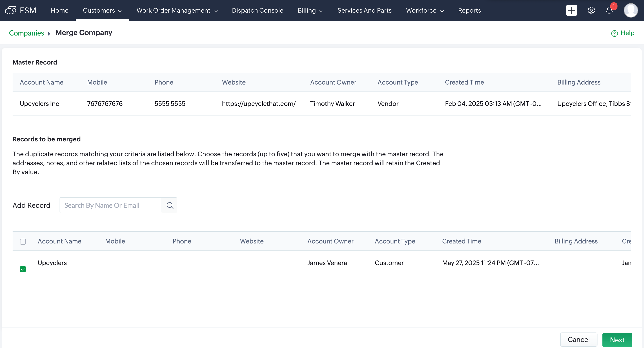Screen dimensions: 644x348
Task: Click the Help question mark icon
Action: (x=614, y=33)
